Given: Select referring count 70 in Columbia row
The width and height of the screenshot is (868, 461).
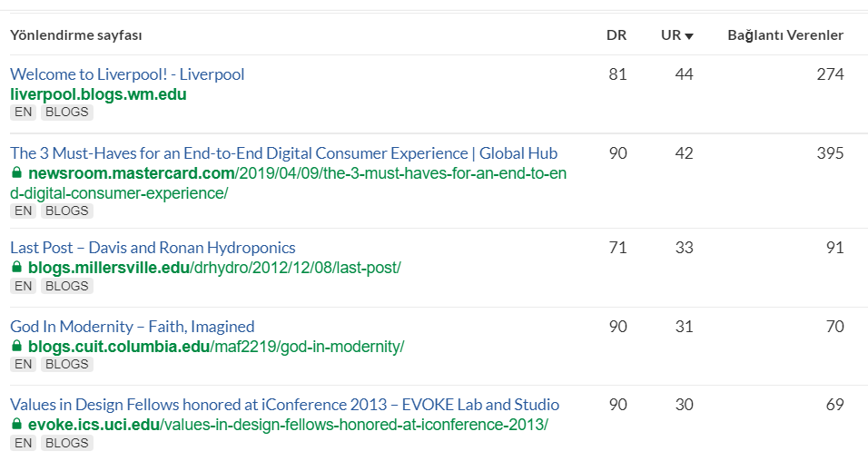Looking at the screenshot, I should [x=834, y=327].
